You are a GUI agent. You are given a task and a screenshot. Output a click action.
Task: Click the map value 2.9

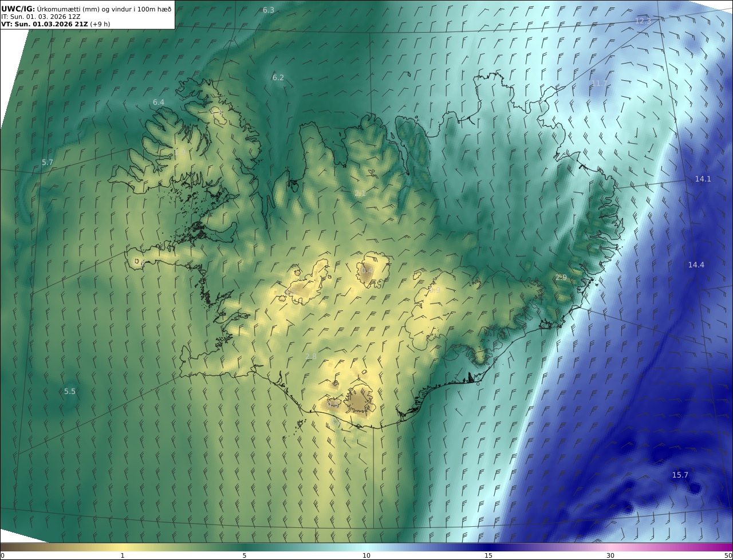pos(561,277)
